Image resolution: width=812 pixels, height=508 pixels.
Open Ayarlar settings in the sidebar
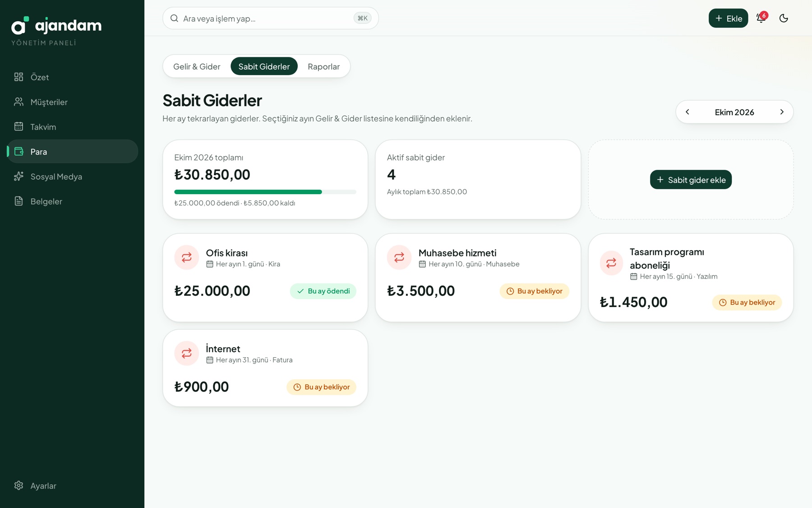pos(73,486)
